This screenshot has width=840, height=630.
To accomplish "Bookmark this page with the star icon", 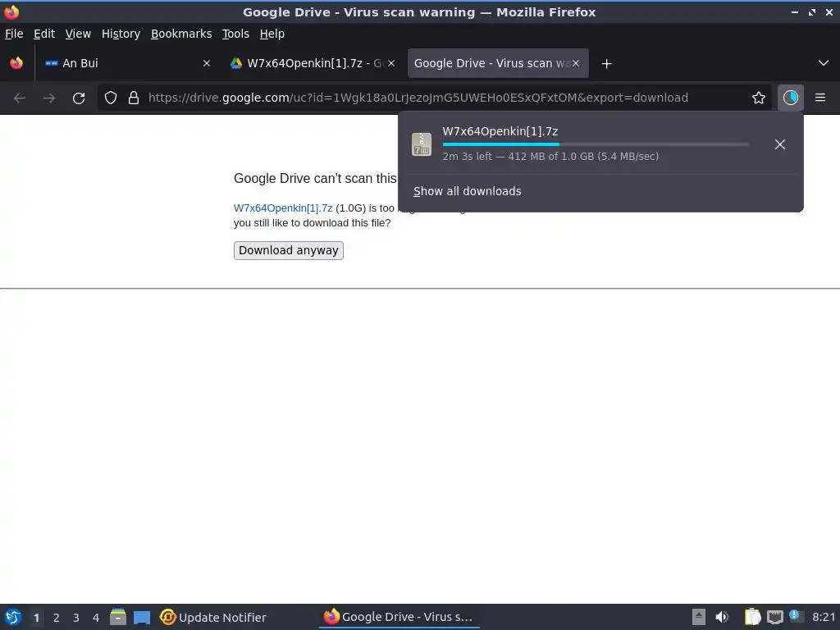I will click(x=758, y=98).
